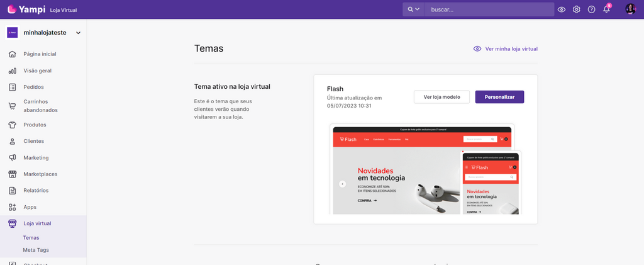Click the Loja Virtual label beside Yampi logo
644x265 pixels.
(x=64, y=10)
